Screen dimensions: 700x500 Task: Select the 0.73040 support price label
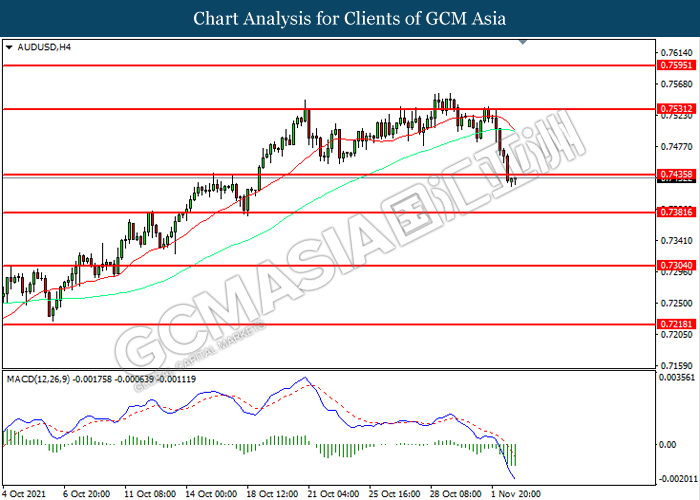(677, 266)
